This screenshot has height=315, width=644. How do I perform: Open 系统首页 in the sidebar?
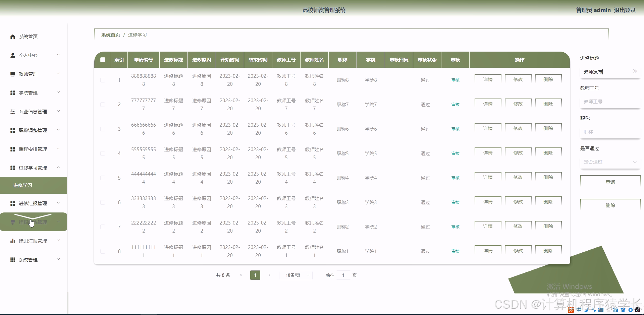(x=34, y=37)
